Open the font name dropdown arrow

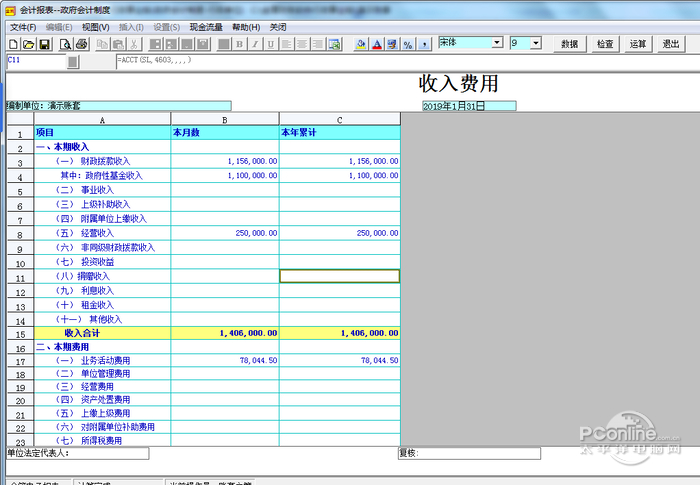tap(497, 43)
